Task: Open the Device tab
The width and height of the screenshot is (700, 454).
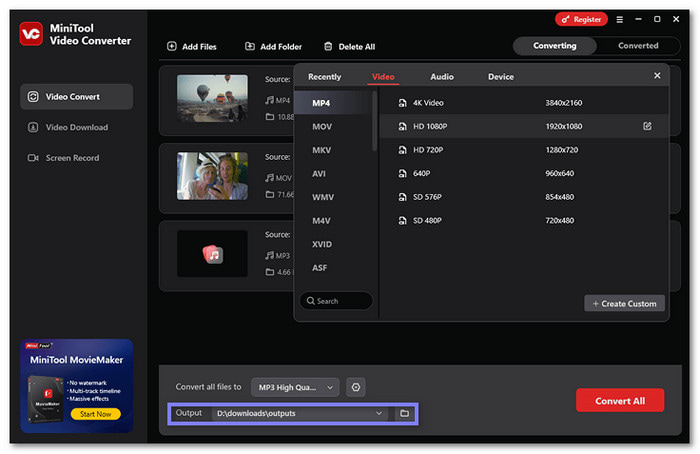Action: point(501,77)
